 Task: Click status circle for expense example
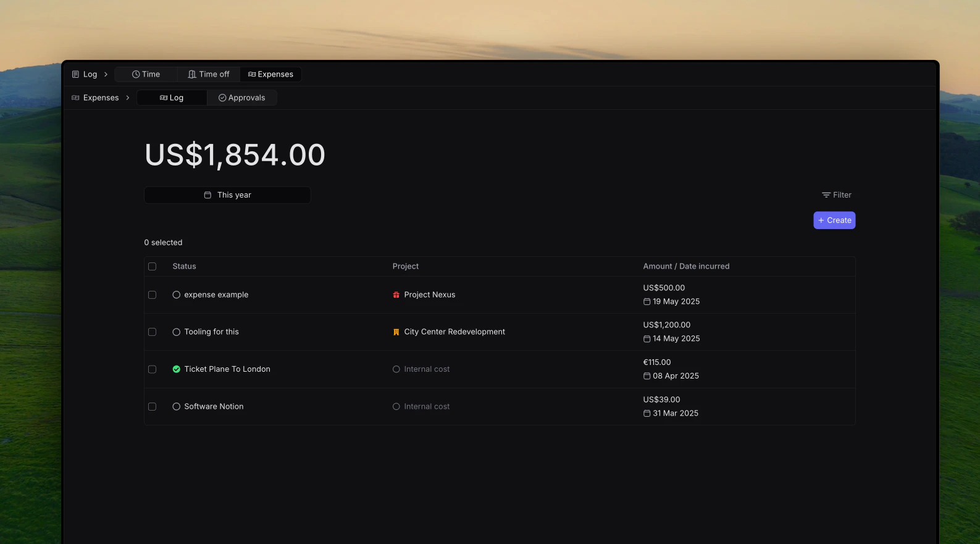pos(177,295)
